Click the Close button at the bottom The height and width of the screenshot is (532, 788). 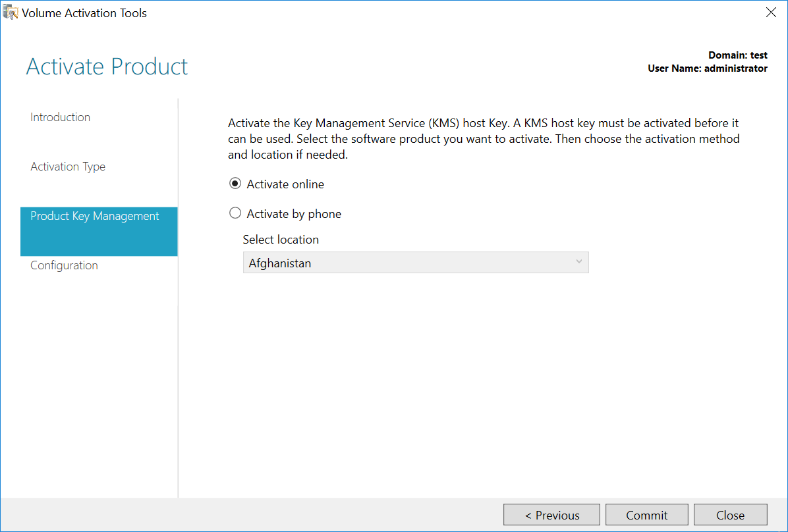(731, 515)
